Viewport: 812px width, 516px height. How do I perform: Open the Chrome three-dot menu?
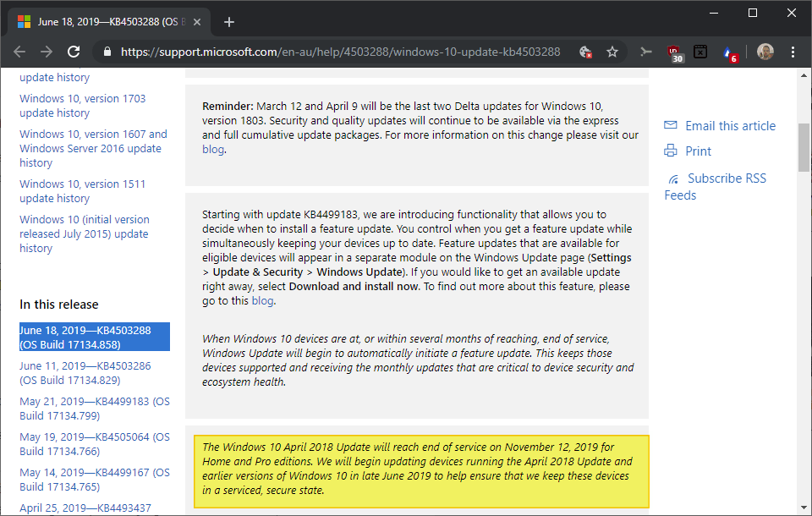click(793, 52)
